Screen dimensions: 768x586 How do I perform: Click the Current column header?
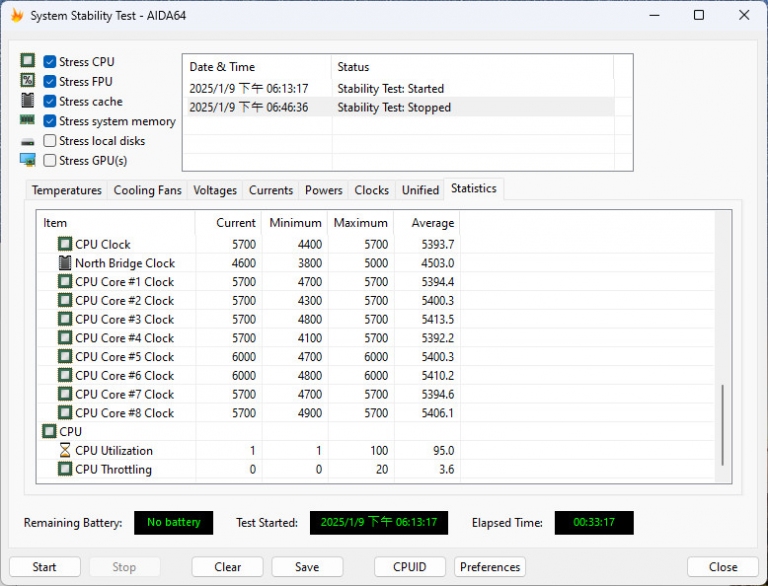(228, 223)
